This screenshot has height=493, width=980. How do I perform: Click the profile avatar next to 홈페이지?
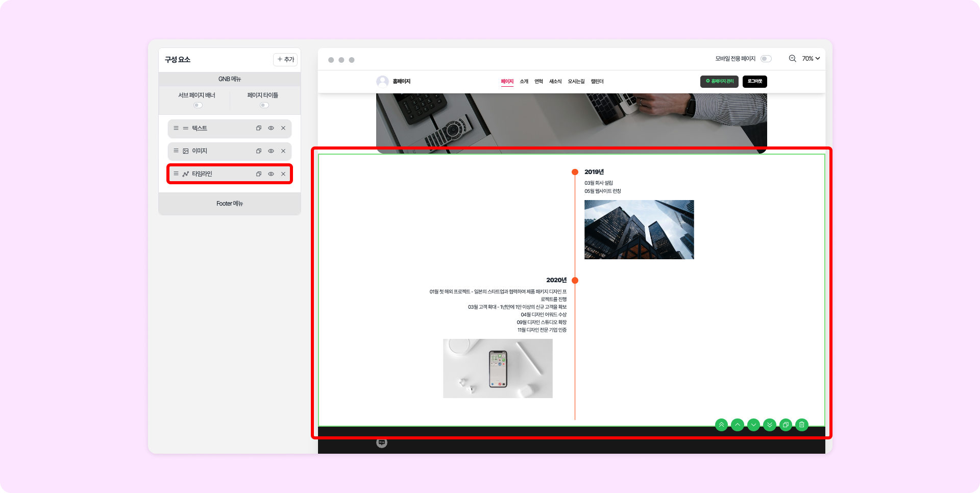(382, 82)
